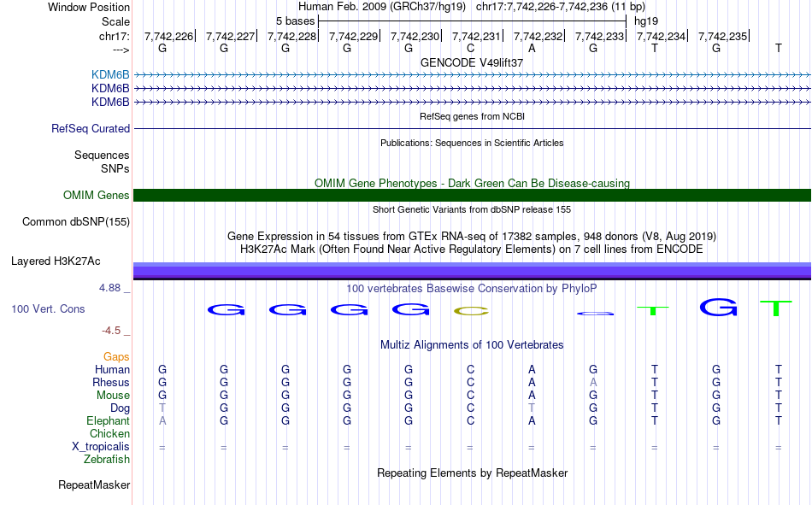Click the GTEx Gene Expression track title
The width and height of the screenshot is (812, 505).
(472, 236)
